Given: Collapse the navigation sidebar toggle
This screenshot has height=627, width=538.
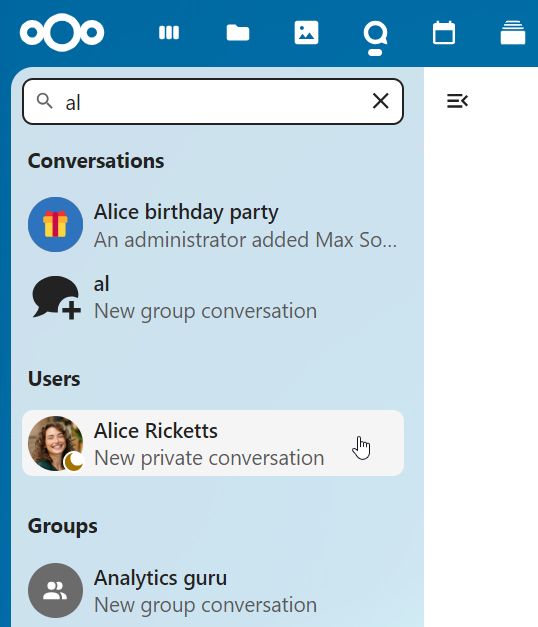Looking at the screenshot, I should 457,101.
